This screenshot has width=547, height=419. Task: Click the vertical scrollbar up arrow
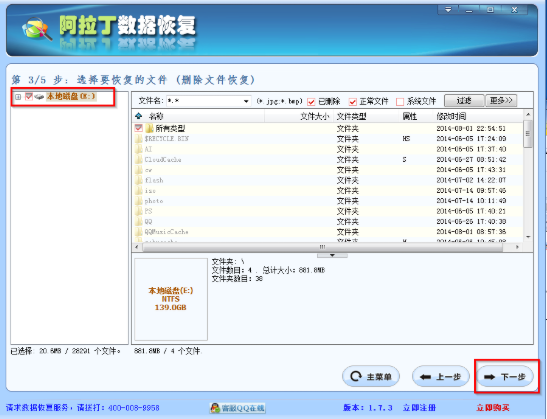pos(528,115)
